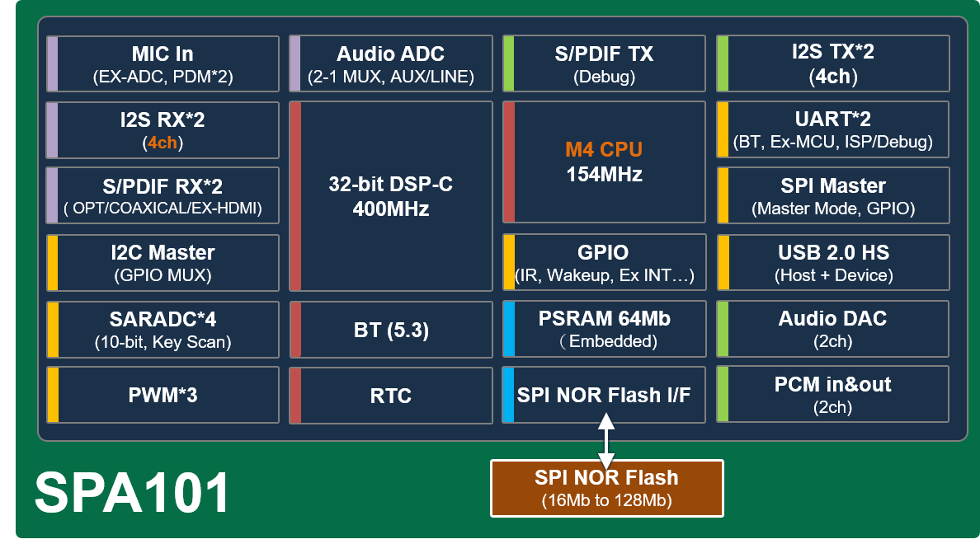The image size is (980, 558).
Task: Select the PSRAM 64Mb block
Action: pos(604,329)
